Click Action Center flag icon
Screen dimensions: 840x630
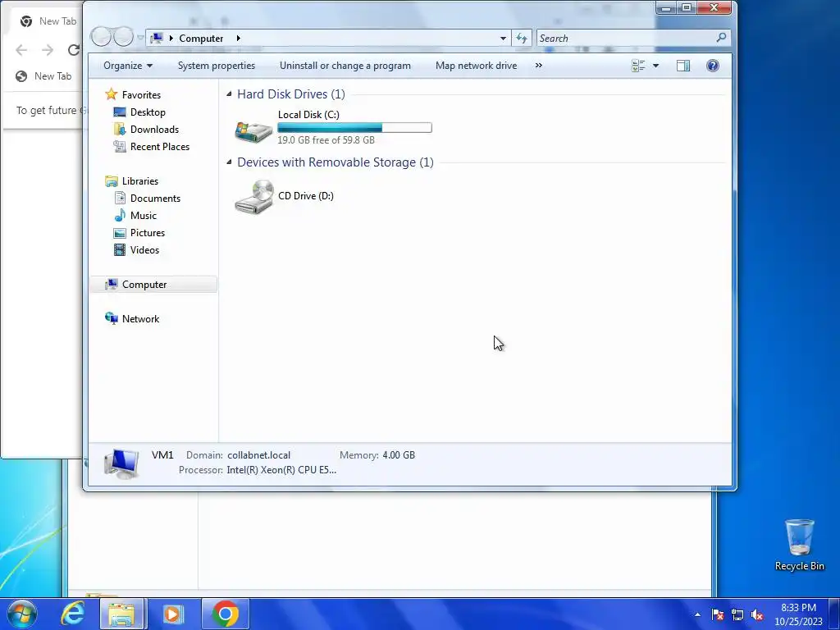[x=717, y=614]
